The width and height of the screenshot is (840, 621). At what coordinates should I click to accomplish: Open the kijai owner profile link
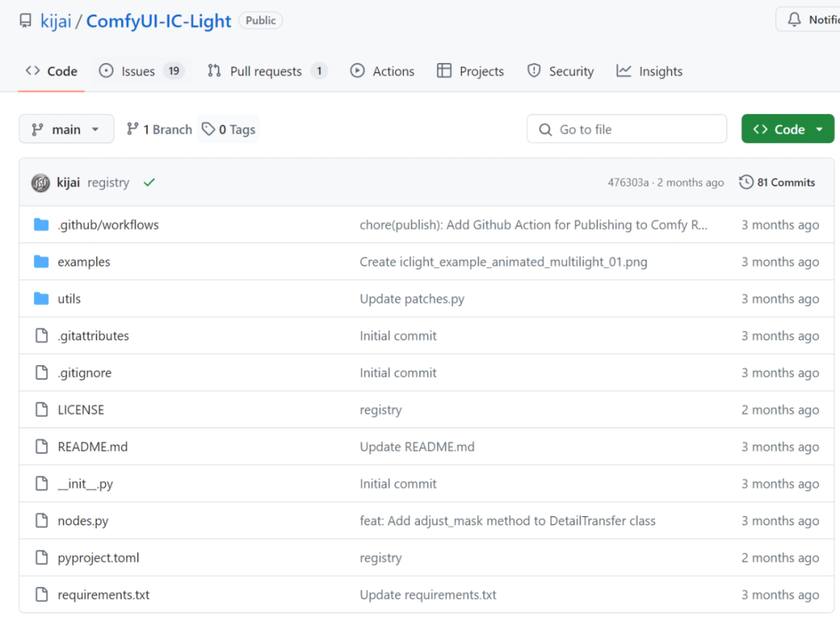tap(56, 21)
